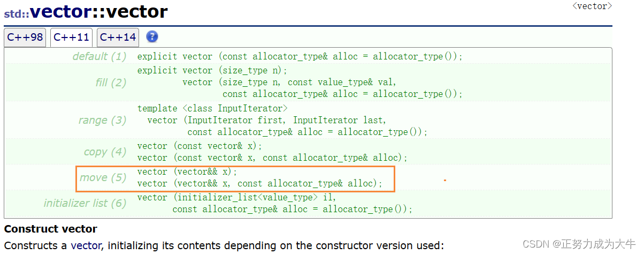The height and width of the screenshot is (254, 644).
Task: Click the copy constructor with allocator declaration
Action: coord(273,158)
